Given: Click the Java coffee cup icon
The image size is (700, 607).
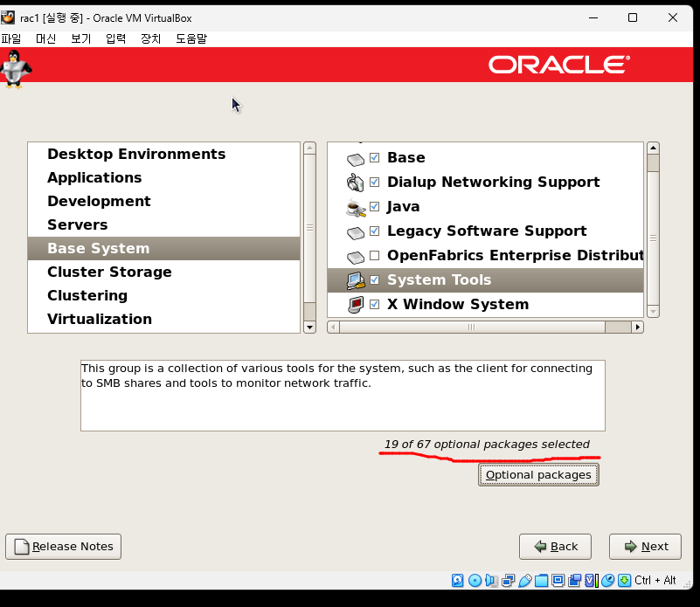Looking at the screenshot, I should point(356,208).
